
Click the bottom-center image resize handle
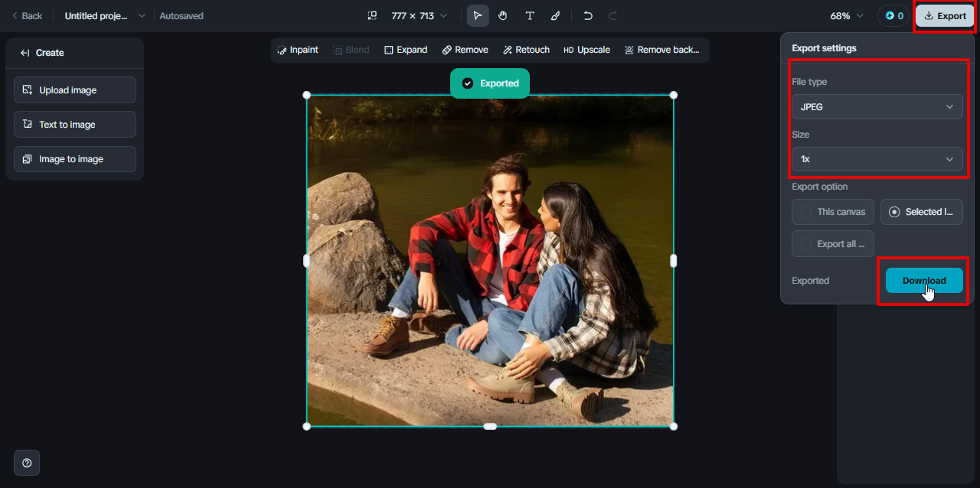(490, 426)
